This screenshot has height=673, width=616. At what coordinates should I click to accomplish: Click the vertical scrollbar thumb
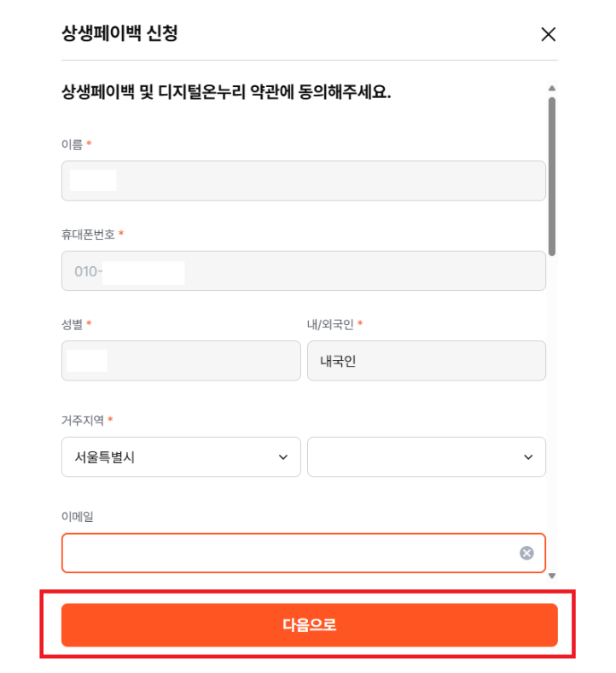pos(552,177)
